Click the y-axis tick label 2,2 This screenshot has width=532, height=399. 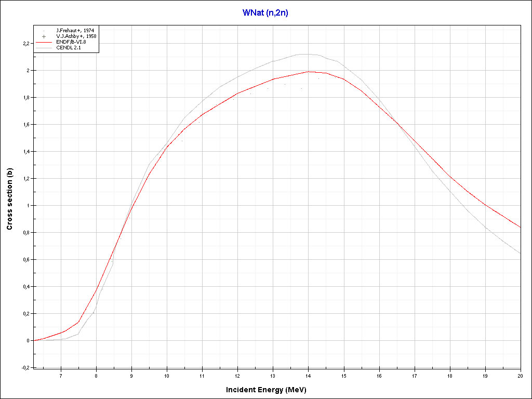click(26, 44)
